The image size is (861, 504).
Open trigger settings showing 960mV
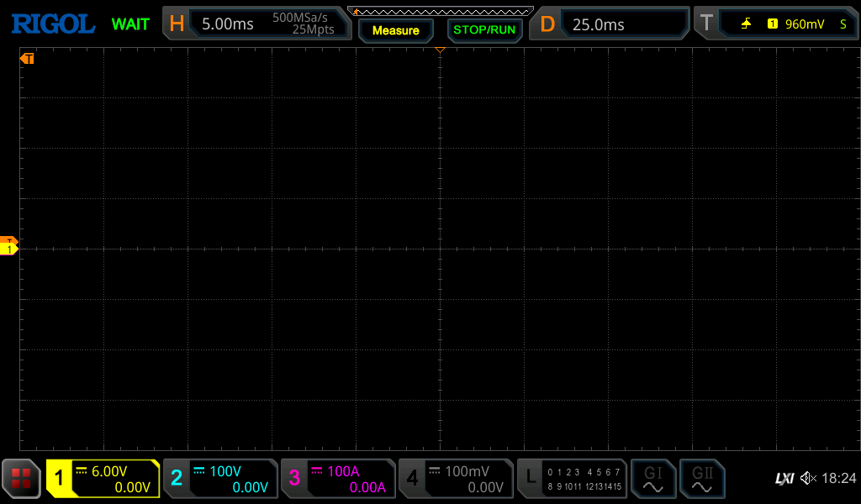coord(774,24)
